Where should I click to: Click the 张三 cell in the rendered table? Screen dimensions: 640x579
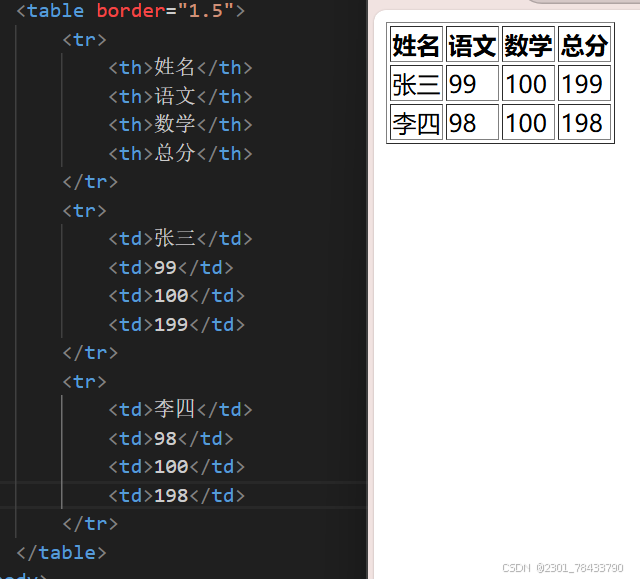[x=416, y=83]
